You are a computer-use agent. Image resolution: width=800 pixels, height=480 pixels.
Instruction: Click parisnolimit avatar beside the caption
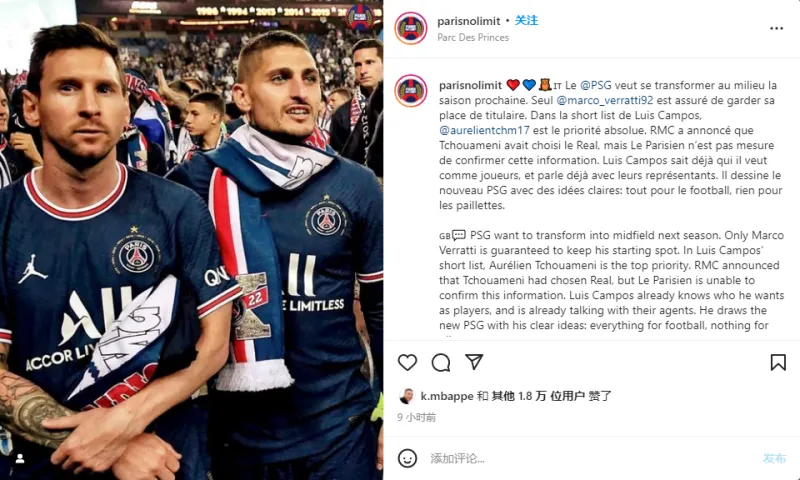(x=411, y=91)
